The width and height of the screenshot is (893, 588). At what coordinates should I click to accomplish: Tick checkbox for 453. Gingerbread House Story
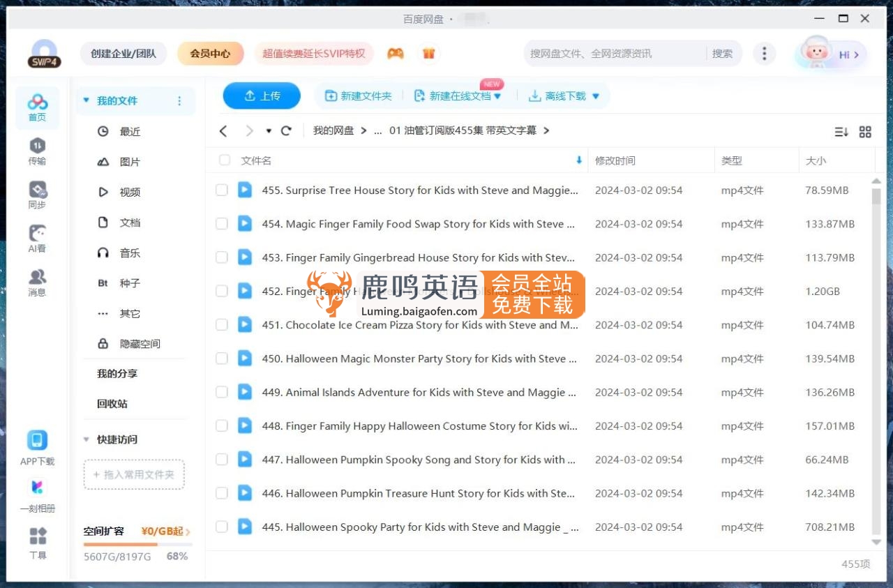coord(222,257)
